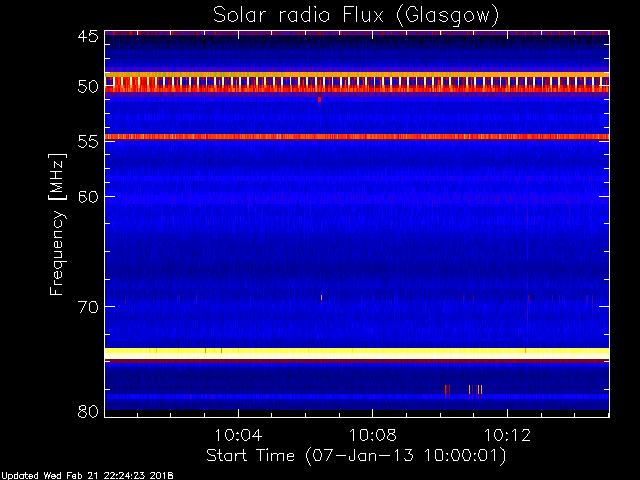The height and width of the screenshot is (480, 640).
Task: Select the 10:04 time tick label
Action: point(237,435)
